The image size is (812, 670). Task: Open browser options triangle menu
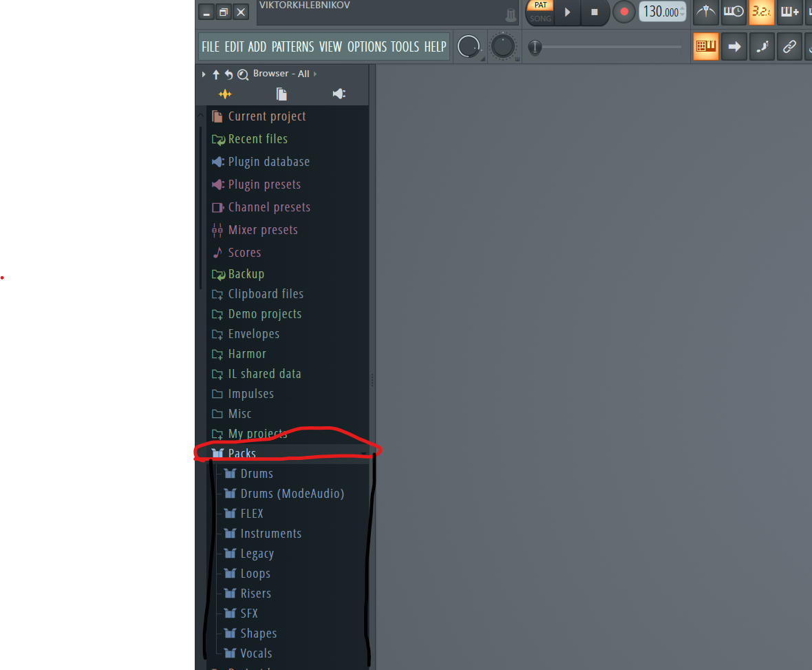[x=204, y=74]
